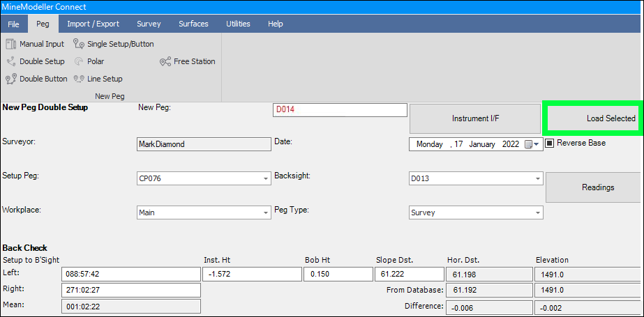Choose the Double Button tool
644x317 pixels.
(x=11, y=79)
